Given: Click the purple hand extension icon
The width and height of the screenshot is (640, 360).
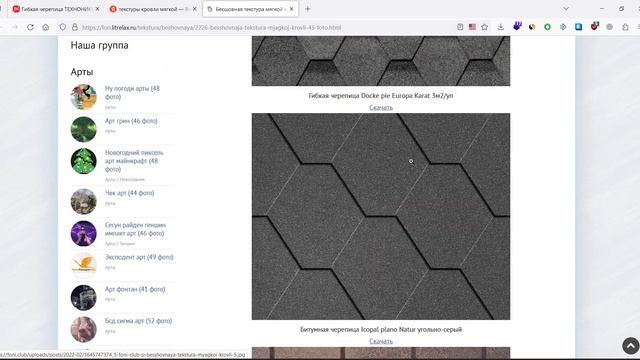Looking at the screenshot, I should point(517,26).
